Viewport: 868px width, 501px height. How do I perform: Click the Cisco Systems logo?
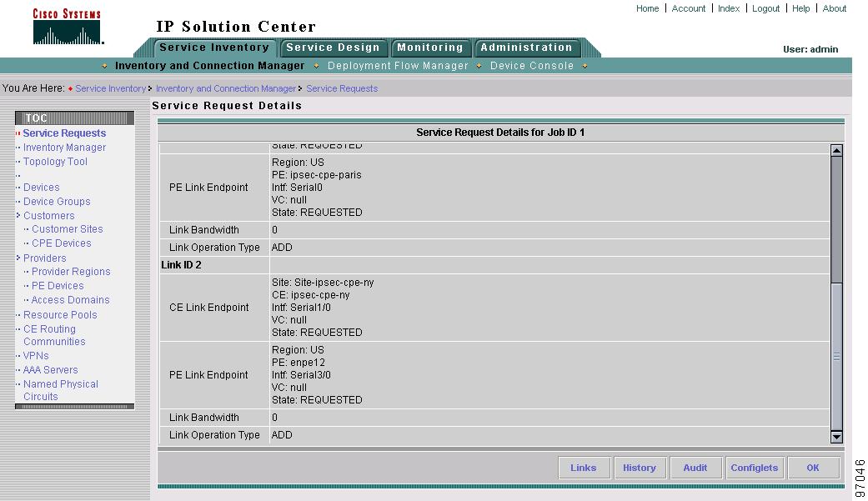pyautogui.click(x=68, y=27)
